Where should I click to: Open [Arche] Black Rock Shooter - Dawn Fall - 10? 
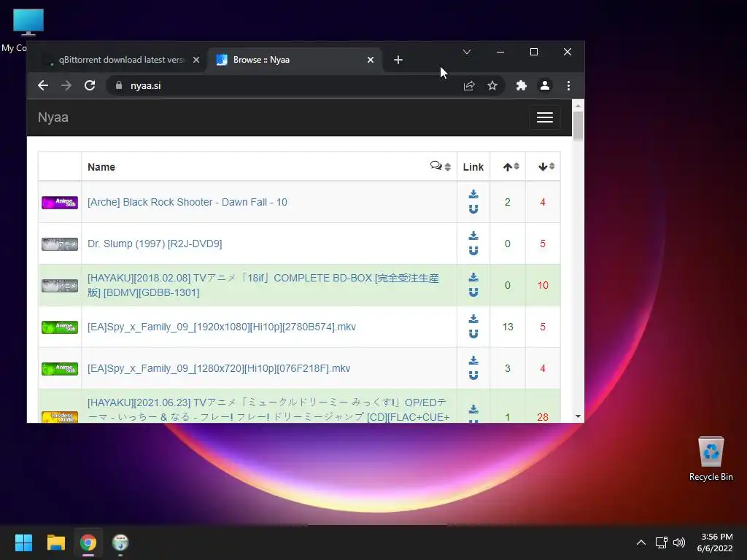tap(187, 203)
